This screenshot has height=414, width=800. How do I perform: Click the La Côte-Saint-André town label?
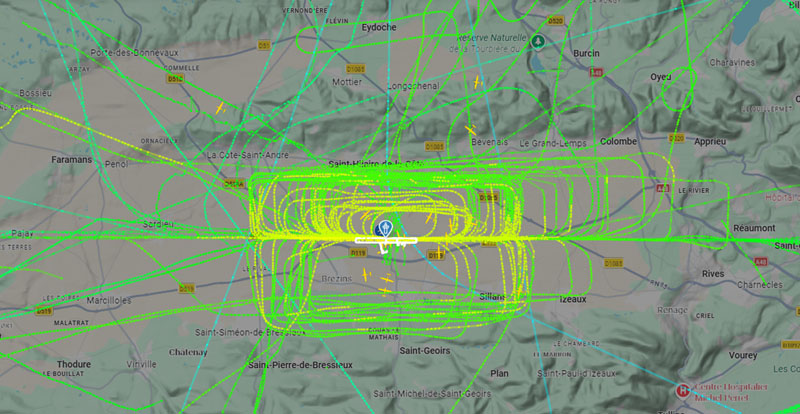coord(248,155)
